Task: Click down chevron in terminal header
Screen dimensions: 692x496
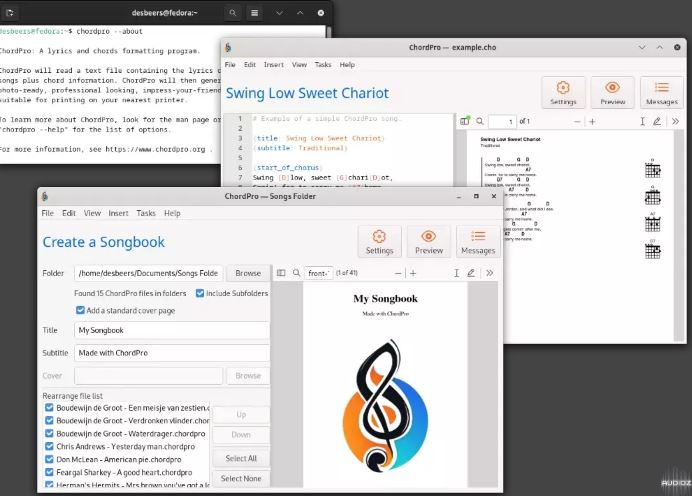Action: tap(279, 13)
